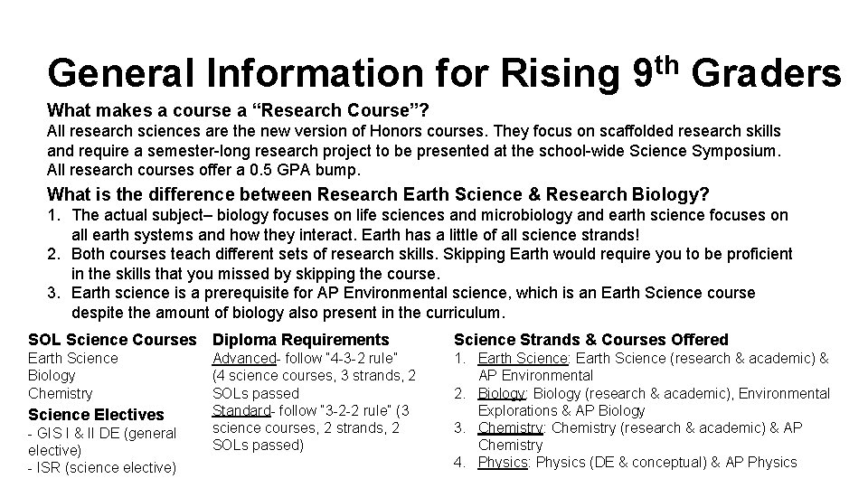
Task: Click 'Chemistry' under SOL Science Courses
Action: 61,393
